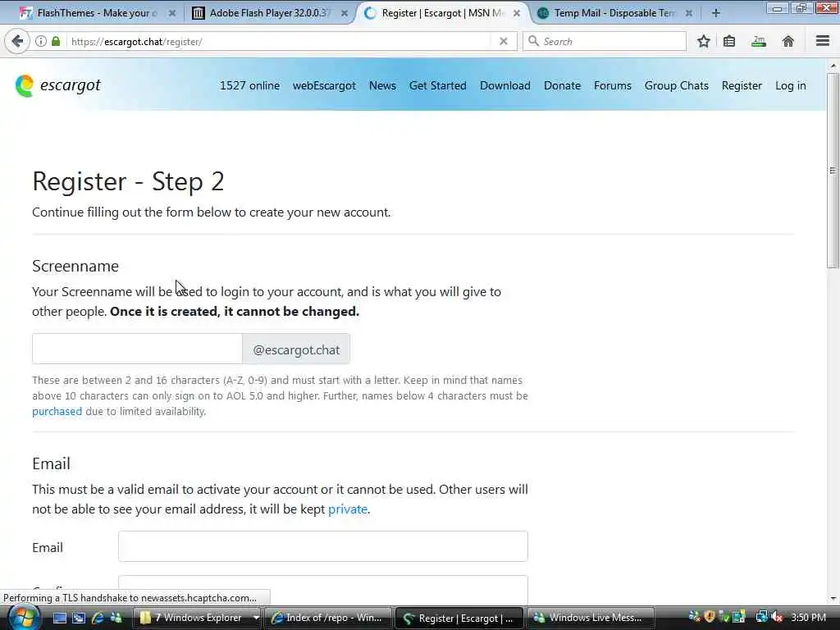
Task: Open Group Chats link
Action: pyautogui.click(x=677, y=85)
